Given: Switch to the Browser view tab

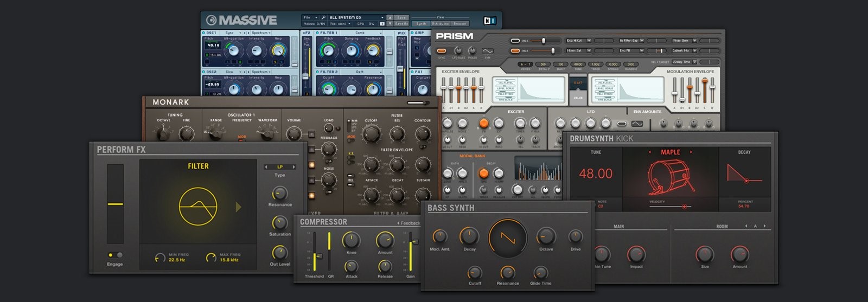Looking at the screenshot, I should [x=459, y=23].
